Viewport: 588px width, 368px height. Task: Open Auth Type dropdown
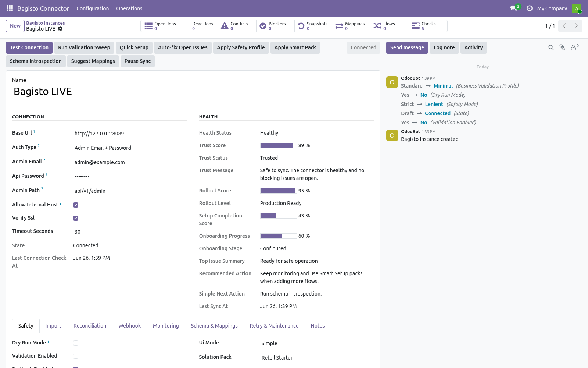click(130, 148)
